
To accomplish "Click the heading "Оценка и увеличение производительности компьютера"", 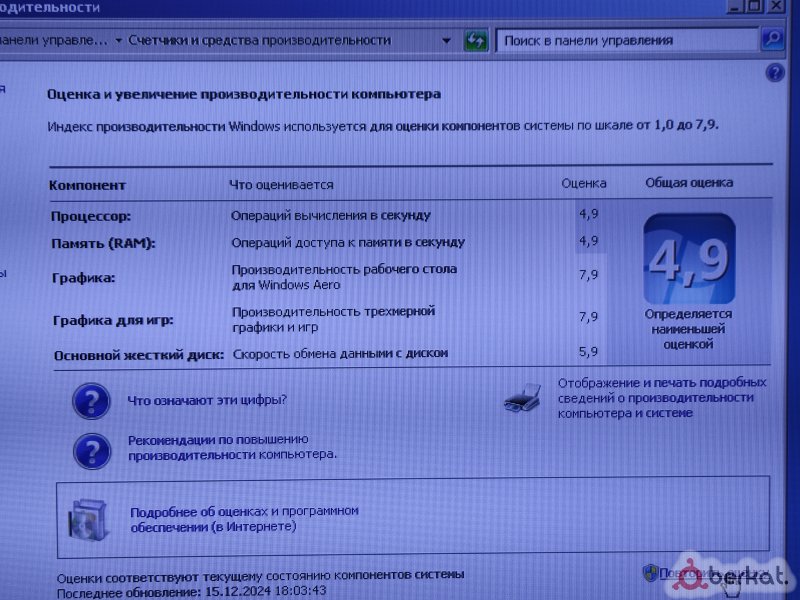I will [x=244, y=94].
